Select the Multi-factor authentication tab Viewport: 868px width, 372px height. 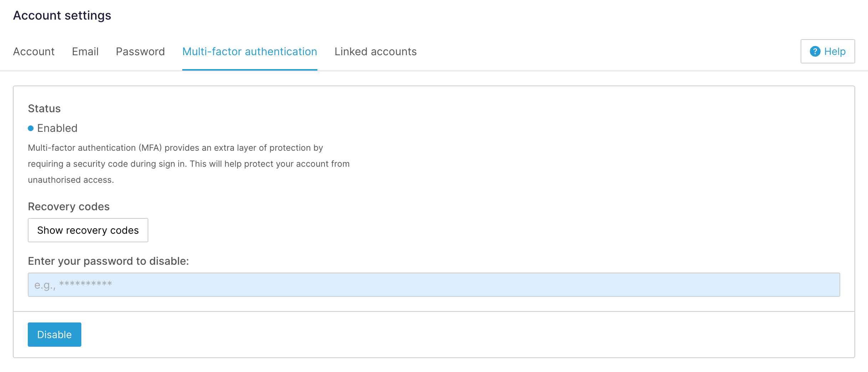point(250,51)
